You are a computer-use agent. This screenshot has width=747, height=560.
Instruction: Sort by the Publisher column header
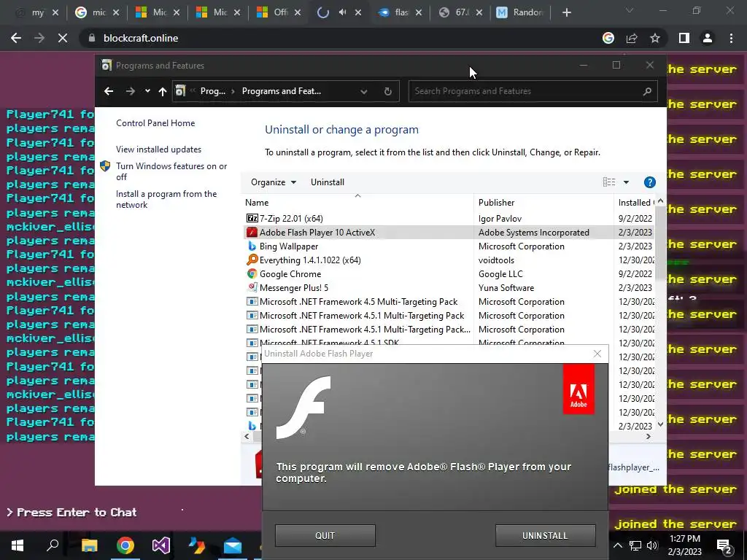pyautogui.click(x=543, y=203)
